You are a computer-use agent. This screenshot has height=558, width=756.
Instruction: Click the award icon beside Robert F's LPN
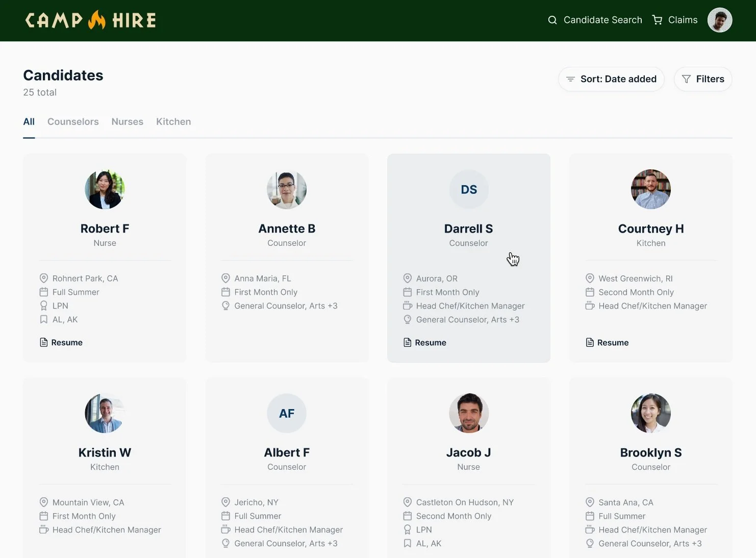click(x=44, y=306)
